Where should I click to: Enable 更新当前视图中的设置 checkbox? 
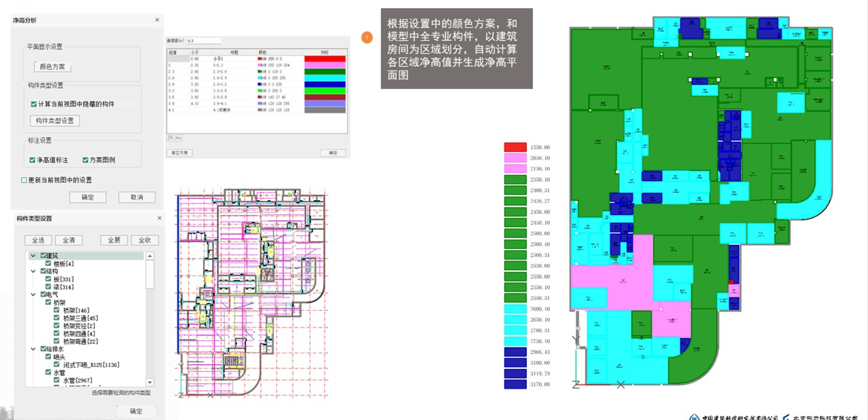(24, 180)
